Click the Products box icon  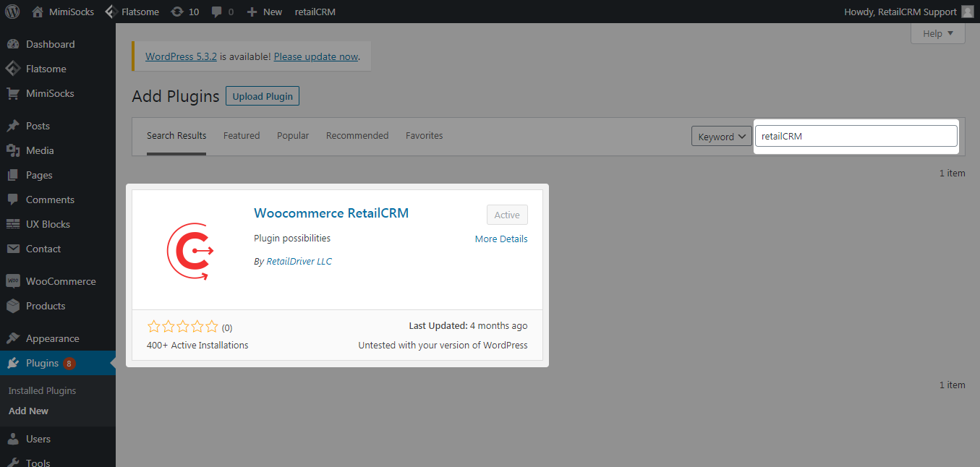click(13, 306)
